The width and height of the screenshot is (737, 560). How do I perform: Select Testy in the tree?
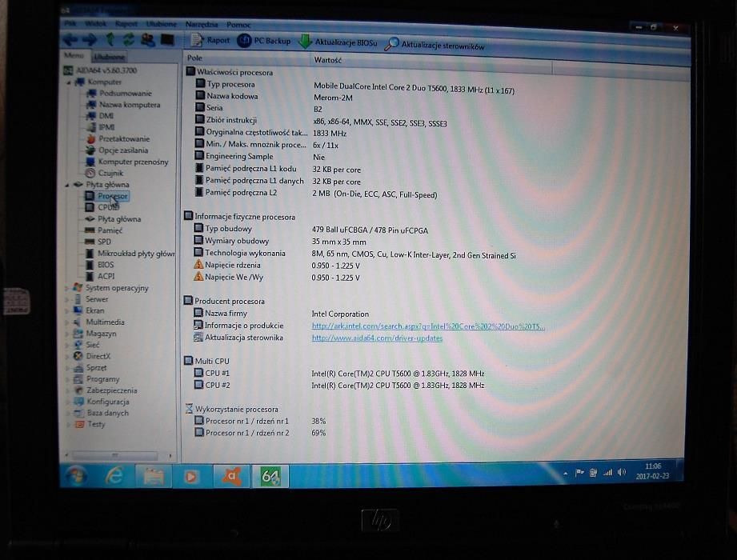point(90,424)
